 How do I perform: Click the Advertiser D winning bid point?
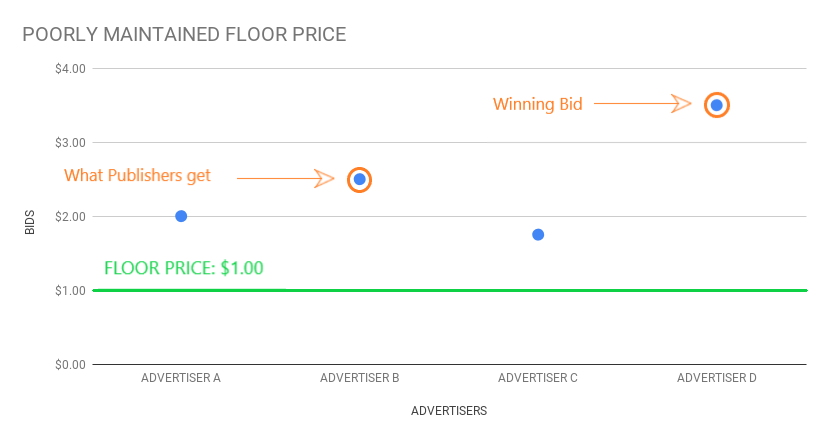tap(717, 105)
